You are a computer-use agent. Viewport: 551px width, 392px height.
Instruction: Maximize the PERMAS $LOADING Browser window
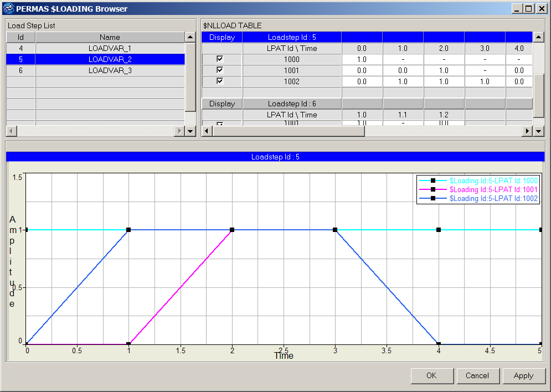[528, 8]
